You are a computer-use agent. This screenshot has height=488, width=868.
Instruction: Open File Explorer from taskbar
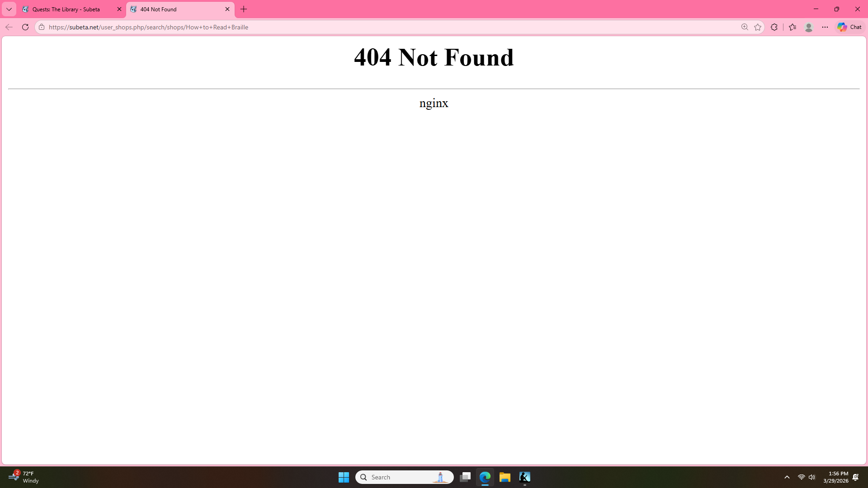505,477
